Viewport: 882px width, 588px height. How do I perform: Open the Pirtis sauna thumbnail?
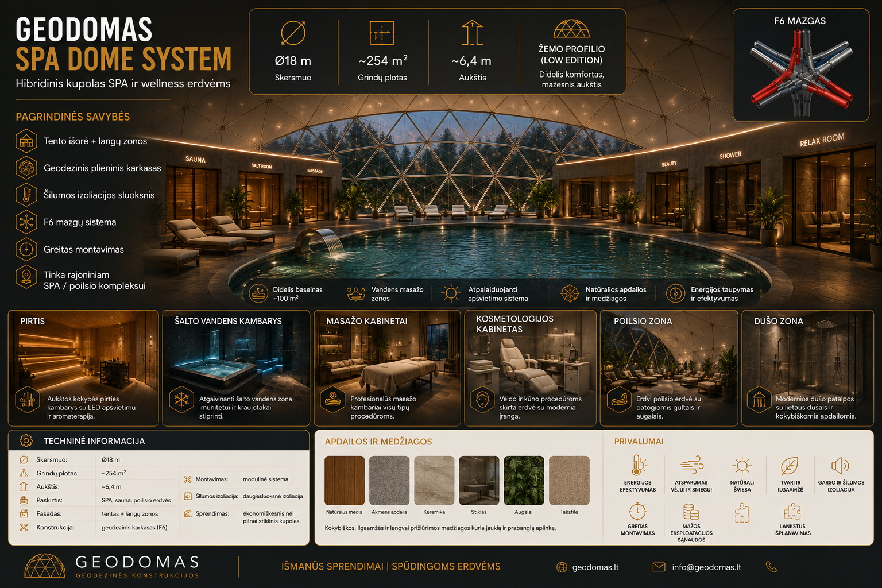tap(83, 368)
